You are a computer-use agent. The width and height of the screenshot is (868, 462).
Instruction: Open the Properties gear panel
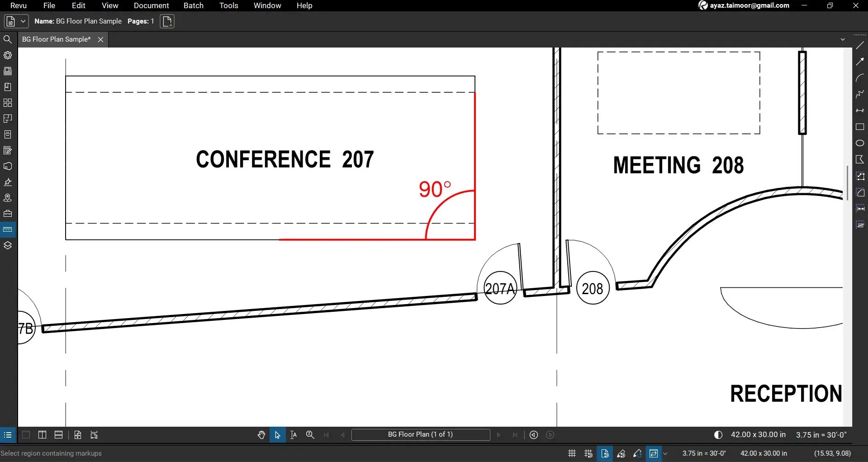8,55
